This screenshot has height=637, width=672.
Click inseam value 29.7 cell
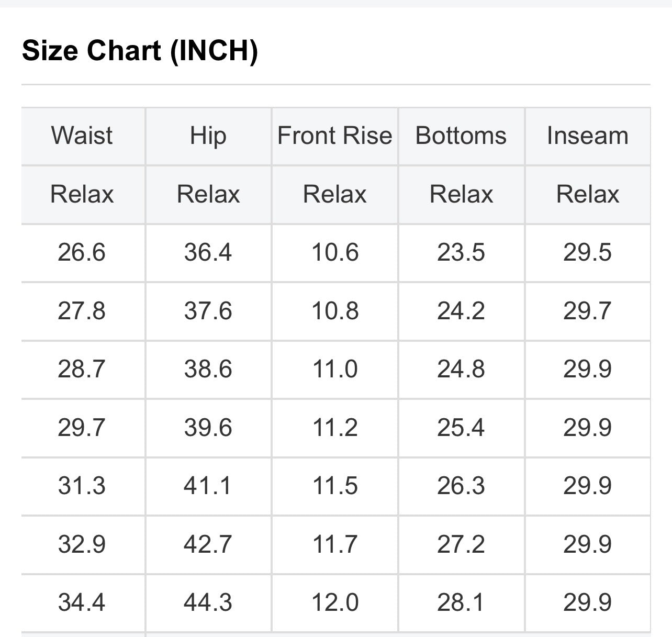(587, 311)
